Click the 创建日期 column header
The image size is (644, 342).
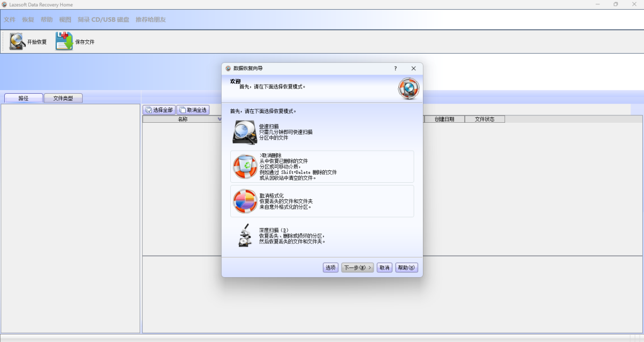pyautogui.click(x=444, y=119)
